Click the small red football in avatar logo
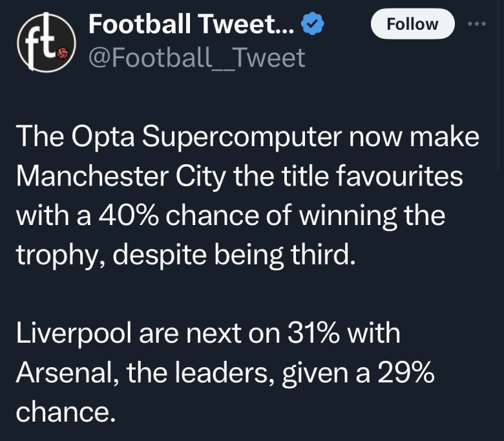 pyautogui.click(x=63, y=54)
